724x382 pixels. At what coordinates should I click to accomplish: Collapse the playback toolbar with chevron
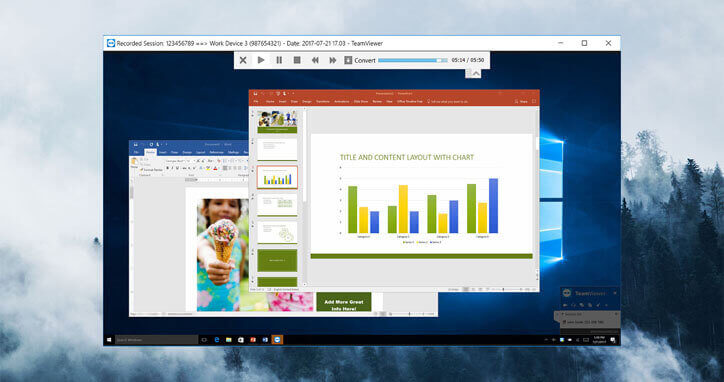coord(476,73)
